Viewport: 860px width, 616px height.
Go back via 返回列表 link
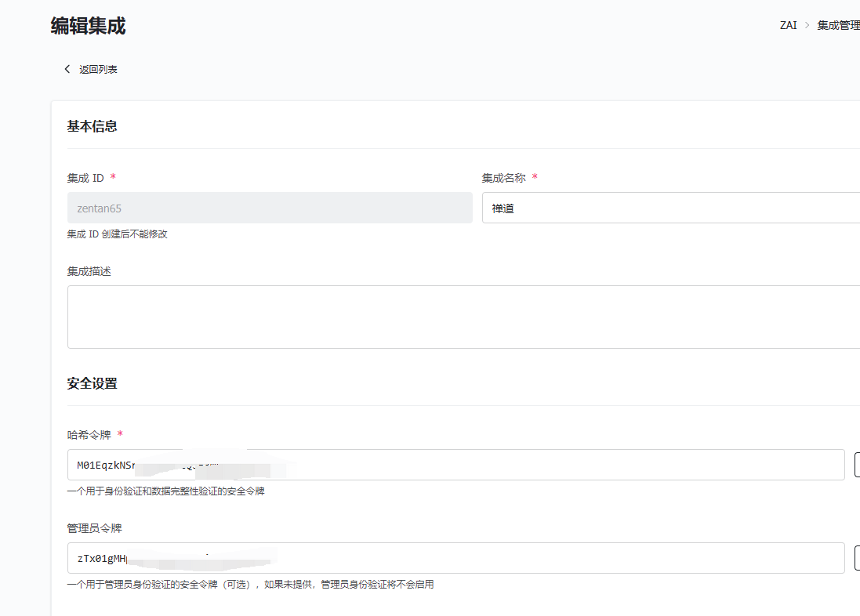tap(98, 69)
